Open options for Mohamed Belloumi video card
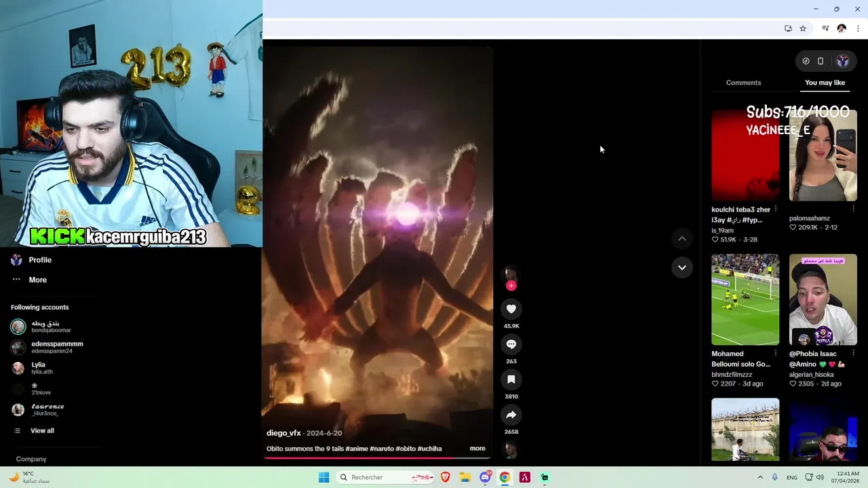Screen dimensions: 868x488 pos(776,353)
